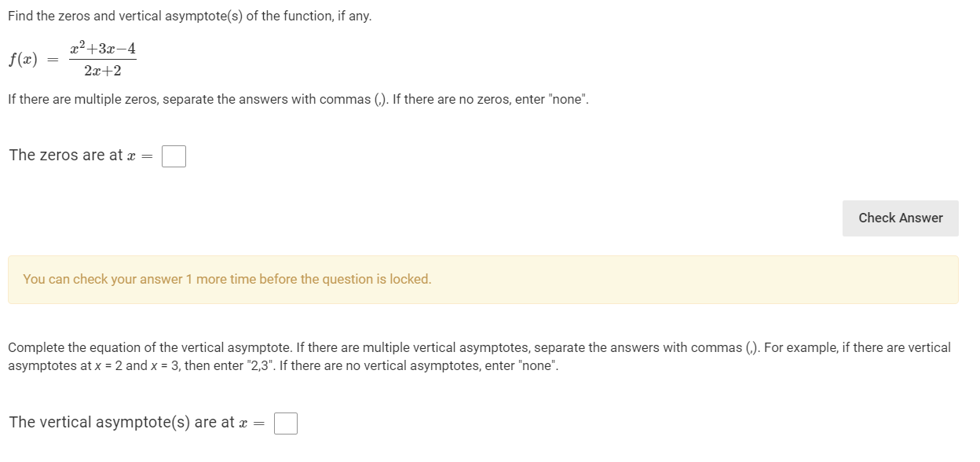Click the vertical asymptote instructions paragraph
This screenshot has height=462, width=980.
coord(471,356)
